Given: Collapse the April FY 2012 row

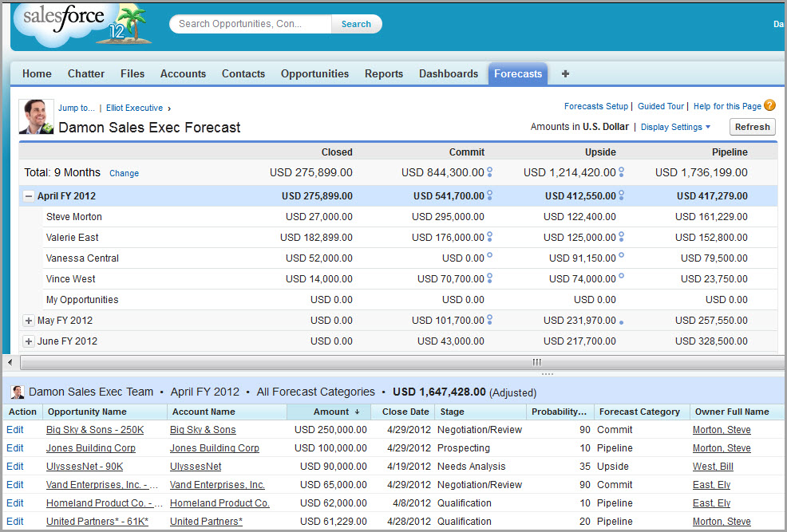Looking at the screenshot, I should (x=29, y=196).
